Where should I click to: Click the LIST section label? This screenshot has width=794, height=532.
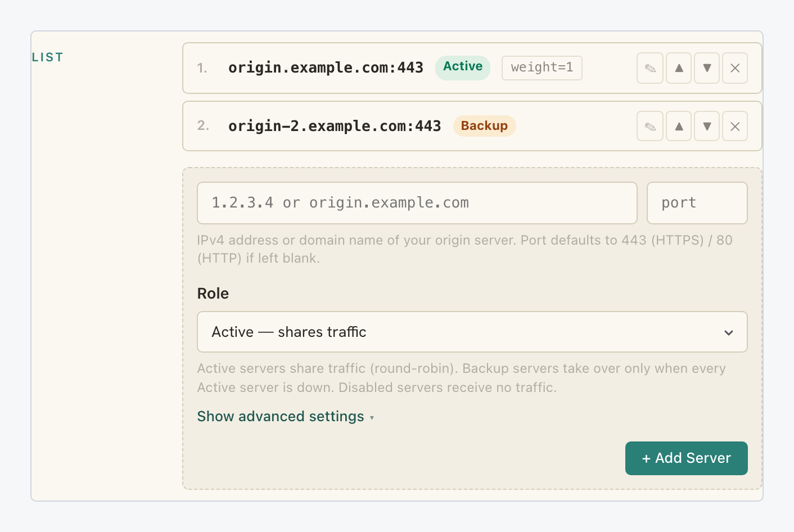click(x=48, y=57)
